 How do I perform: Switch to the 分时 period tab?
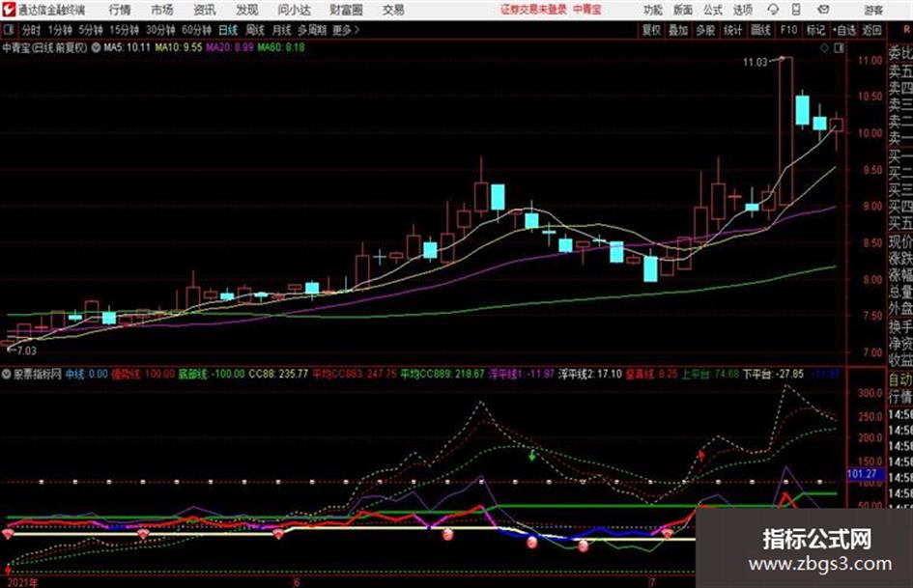click(x=32, y=30)
